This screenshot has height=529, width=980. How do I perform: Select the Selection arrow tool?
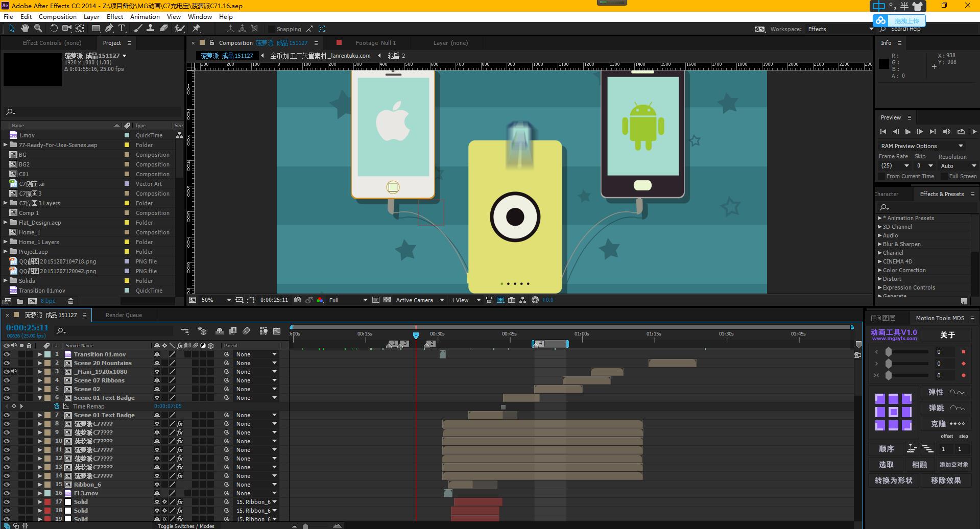pos(12,29)
